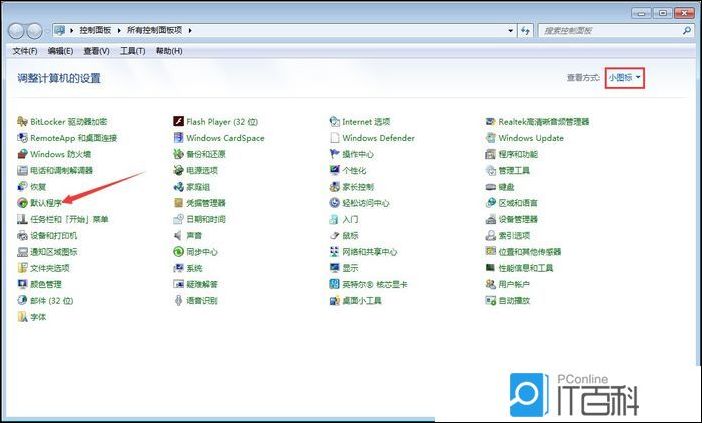Click the 键盘 icon
The image size is (702, 423).
[x=491, y=187]
